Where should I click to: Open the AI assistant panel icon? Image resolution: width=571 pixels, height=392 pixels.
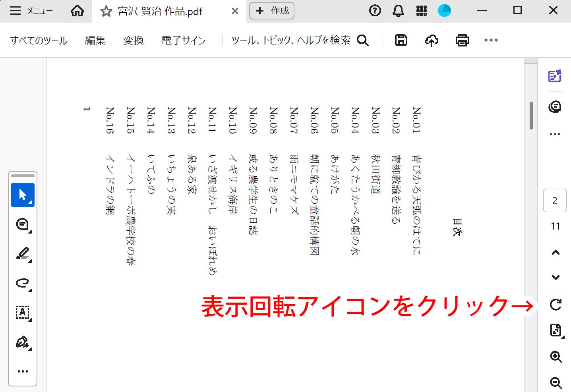click(555, 76)
